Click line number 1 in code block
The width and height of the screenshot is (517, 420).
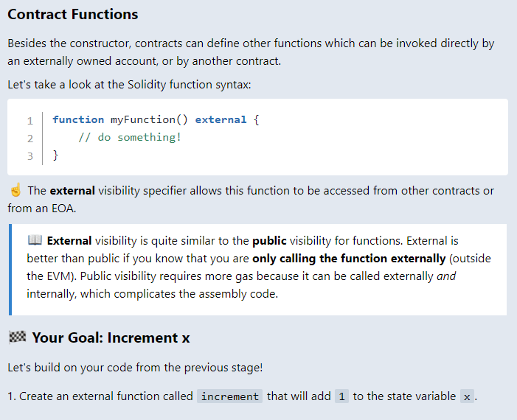point(30,120)
